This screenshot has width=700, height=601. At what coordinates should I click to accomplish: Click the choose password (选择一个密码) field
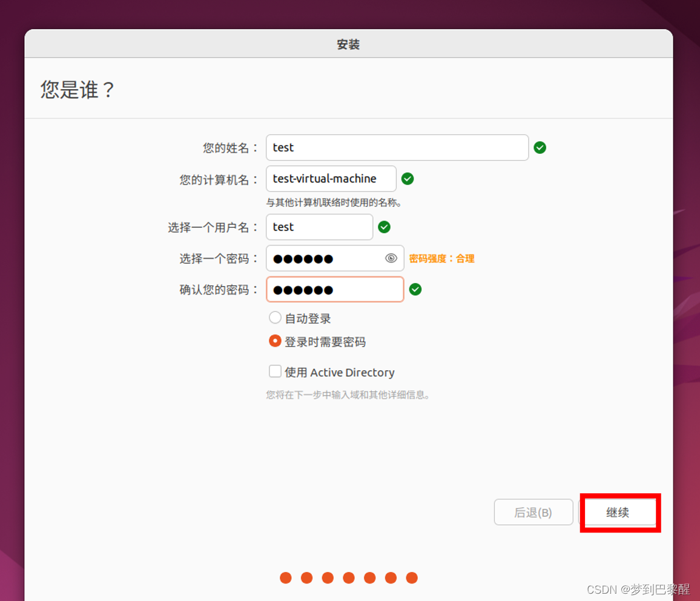coord(335,258)
